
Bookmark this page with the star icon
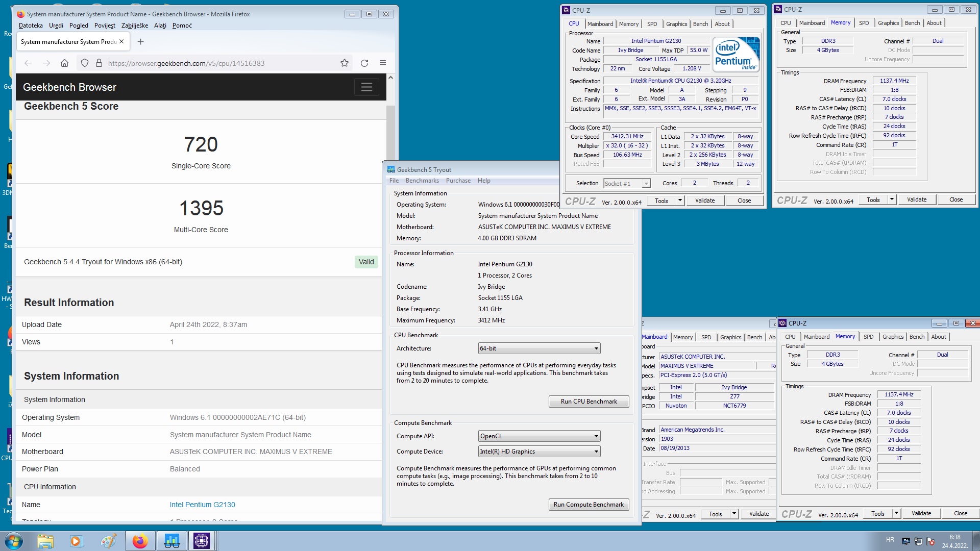345,63
